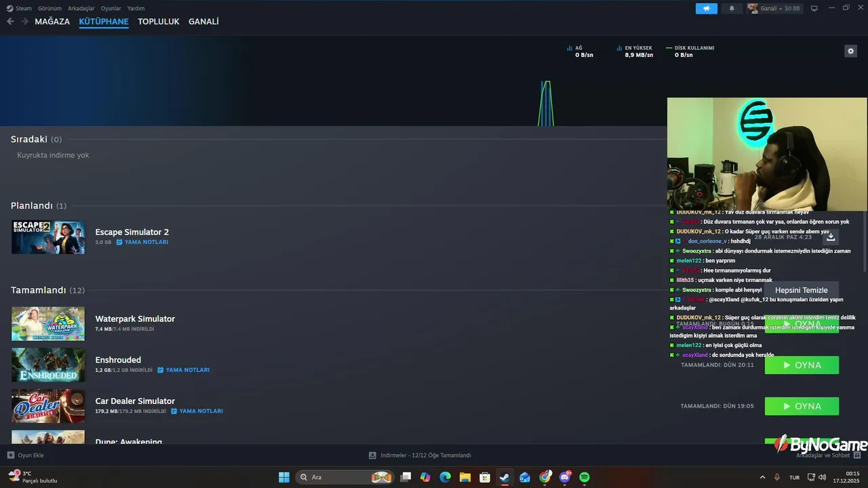Open YAMA NOTLARI for Enshrouded
Image resolution: width=868 pixels, height=488 pixels.
[x=183, y=370]
